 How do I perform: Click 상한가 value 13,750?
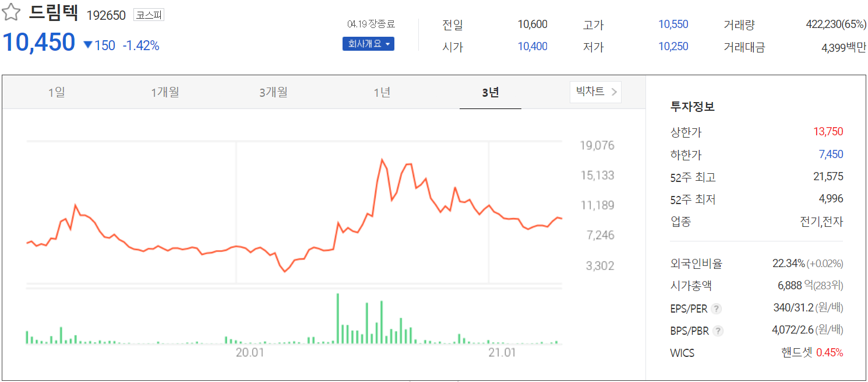click(828, 132)
